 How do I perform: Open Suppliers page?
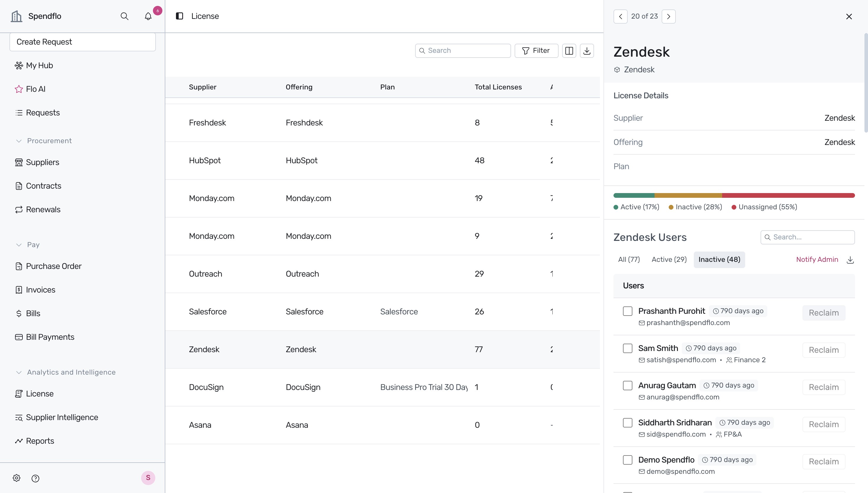(37, 162)
